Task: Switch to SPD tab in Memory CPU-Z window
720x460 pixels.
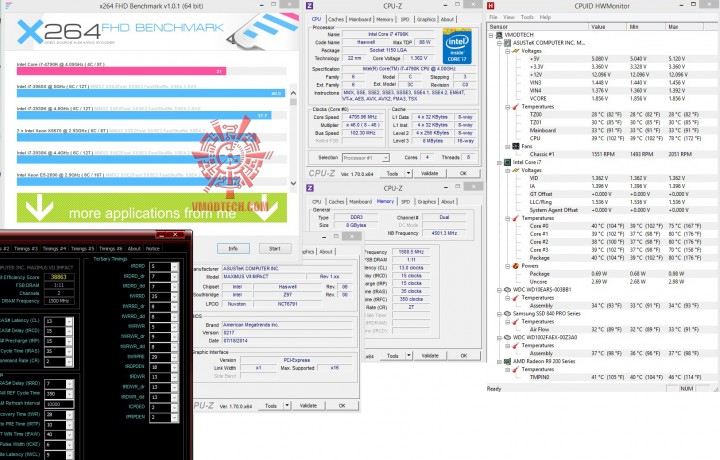Action: tap(405, 202)
